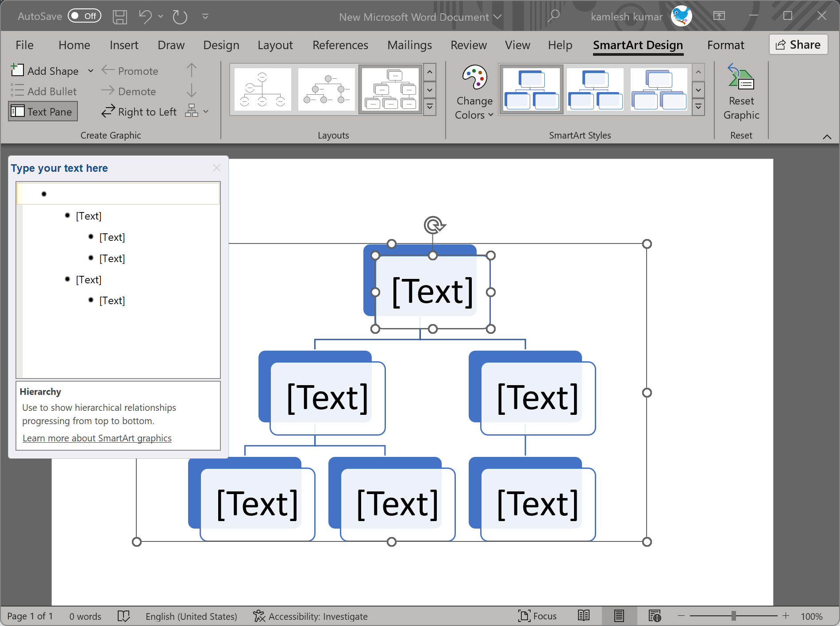Collapse the ribbon with the chevron
This screenshot has width=840, height=626.
[x=827, y=137]
